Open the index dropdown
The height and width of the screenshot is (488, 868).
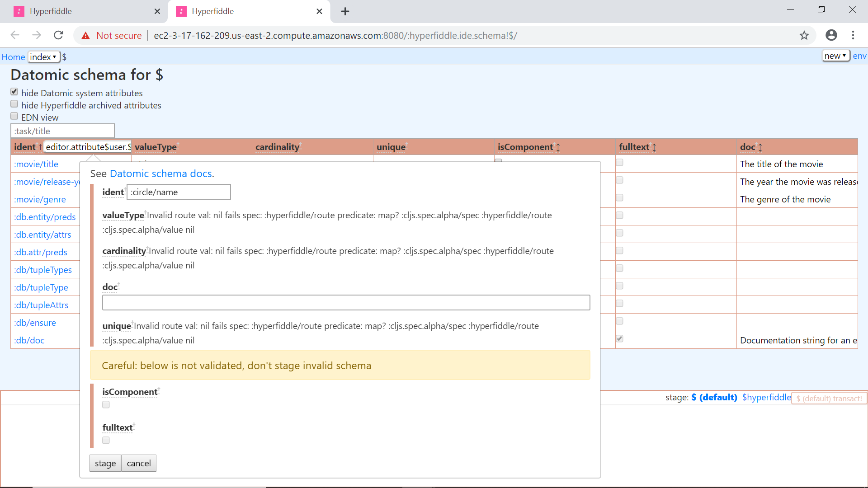43,57
